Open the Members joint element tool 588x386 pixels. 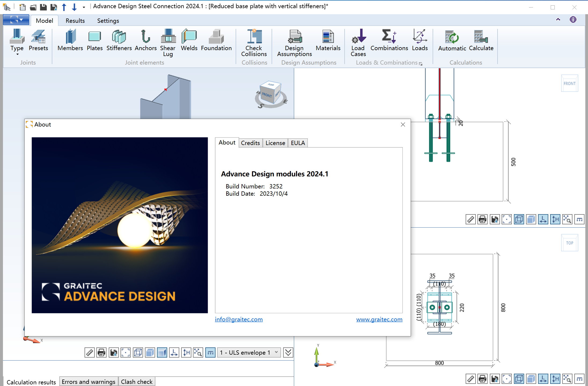70,40
